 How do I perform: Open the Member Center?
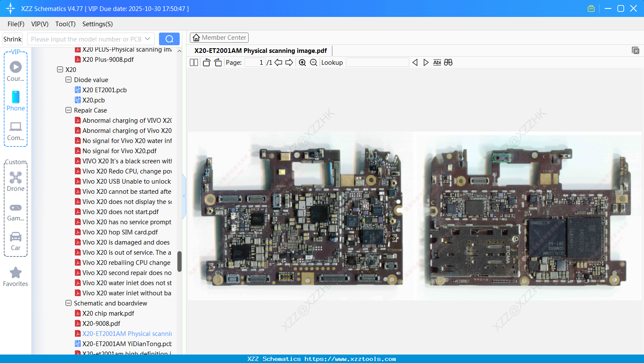219,37
